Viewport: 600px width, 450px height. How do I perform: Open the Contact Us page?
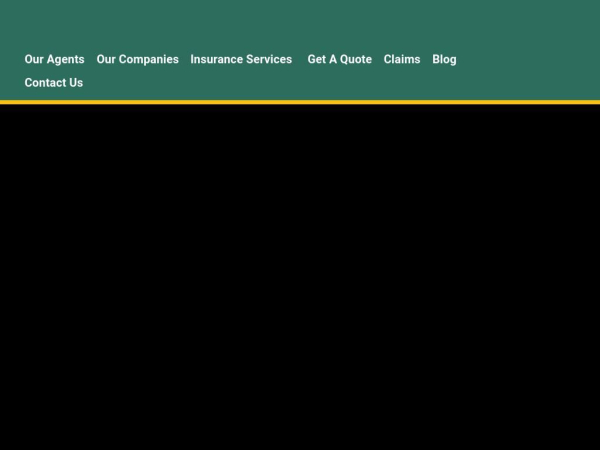(x=54, y=83)
